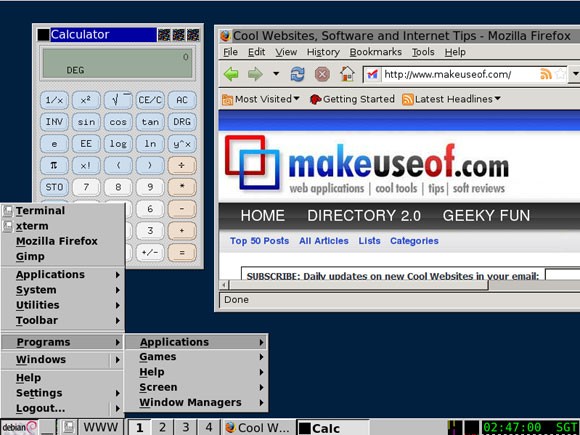The width and height of the screenshot is (580, 435).
Task: Click the site favicon in the address bar
Action: click(x=372, y=74)
